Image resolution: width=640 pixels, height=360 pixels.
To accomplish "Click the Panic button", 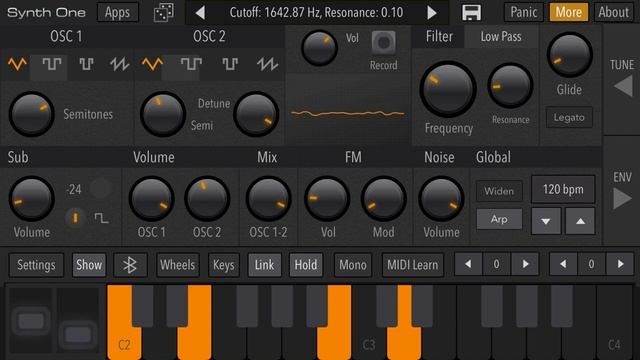I will pyautogui.click(x=524, y=12).
